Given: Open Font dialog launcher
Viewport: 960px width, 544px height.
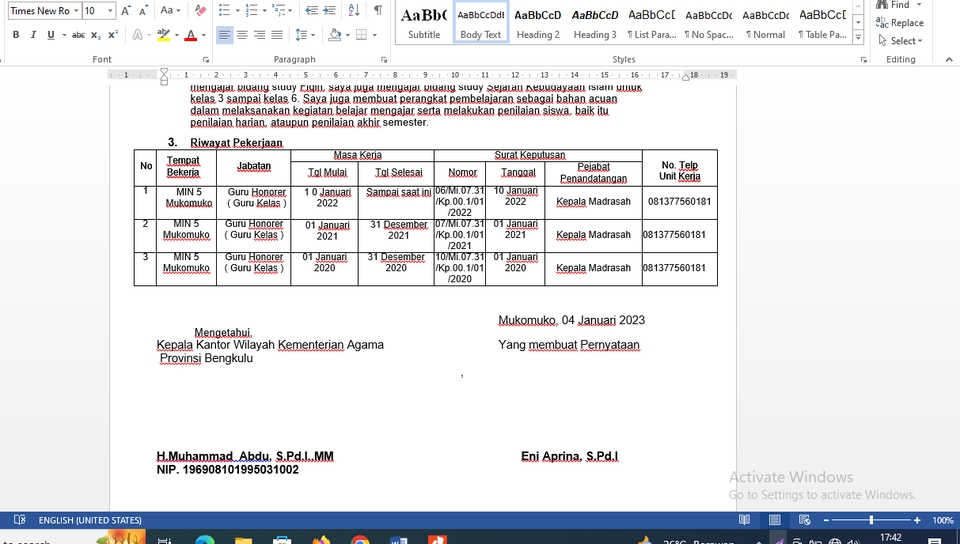Looking at the screenshot, I should pyautogui.click(x=206, y=59).
